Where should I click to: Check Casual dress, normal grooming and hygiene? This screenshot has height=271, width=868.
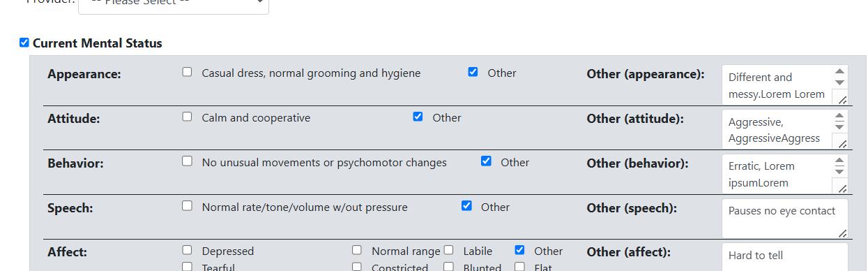click(187, 72)
